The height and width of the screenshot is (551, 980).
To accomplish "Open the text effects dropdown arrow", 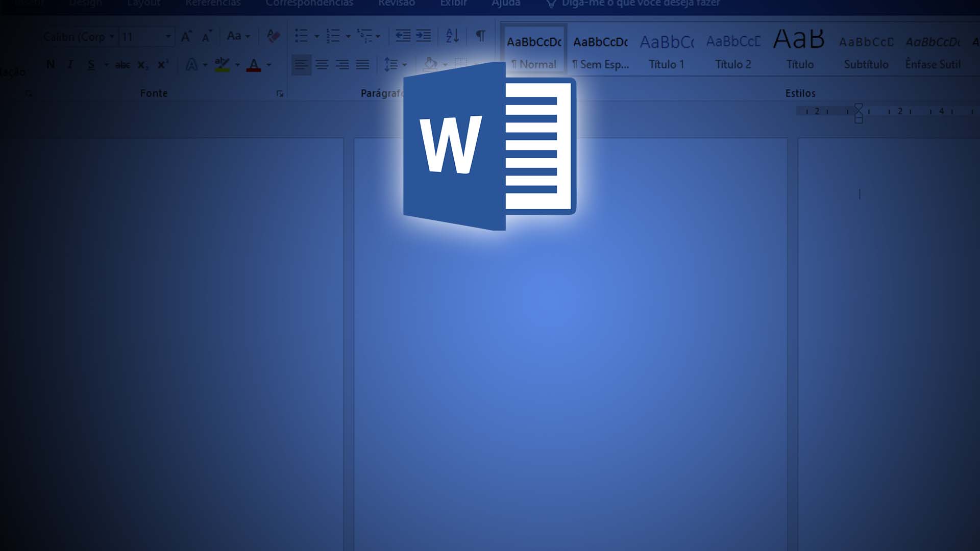I will (205, 65).
